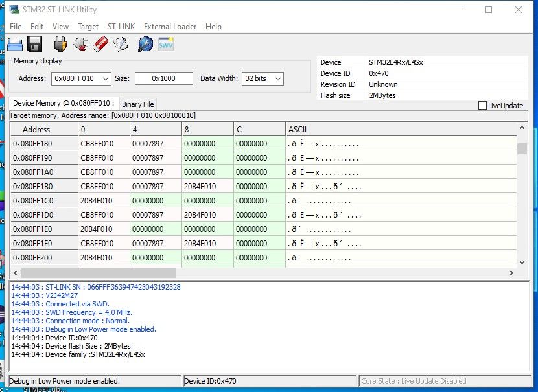This screenshot has width=538, height=392.
Task: Open the Help menu
Action: click(x=213, y=27)
